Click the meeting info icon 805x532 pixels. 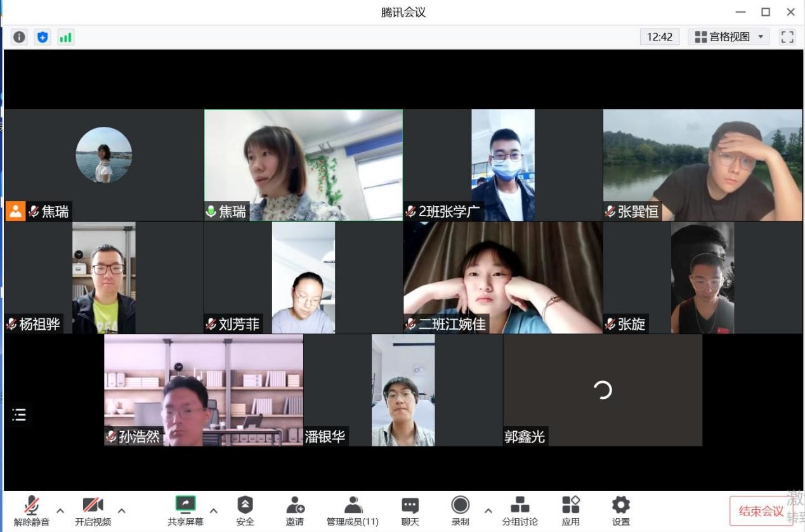(x=20, y=37)
